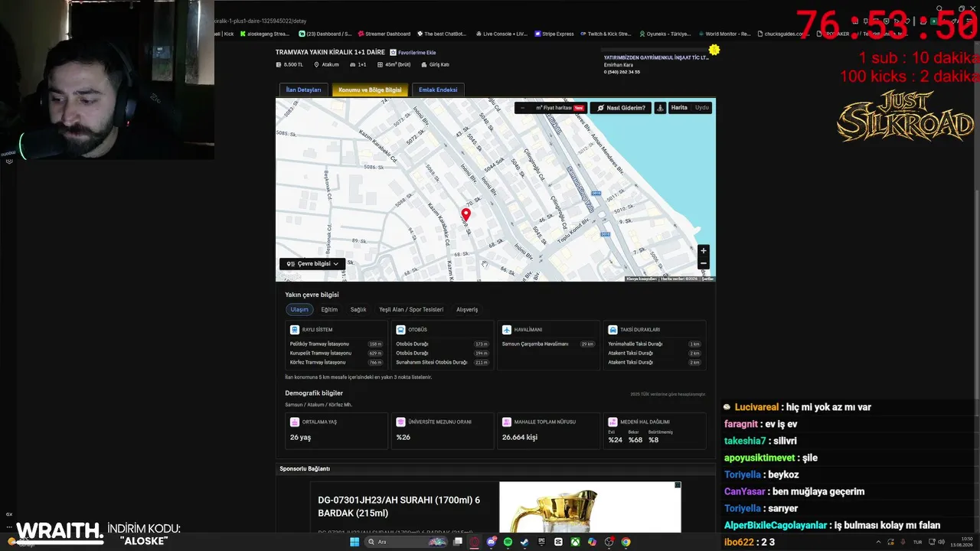Open the Stripe Express bookmark
980x551 pixels.
pyautogui.click(x=554, y=34)
